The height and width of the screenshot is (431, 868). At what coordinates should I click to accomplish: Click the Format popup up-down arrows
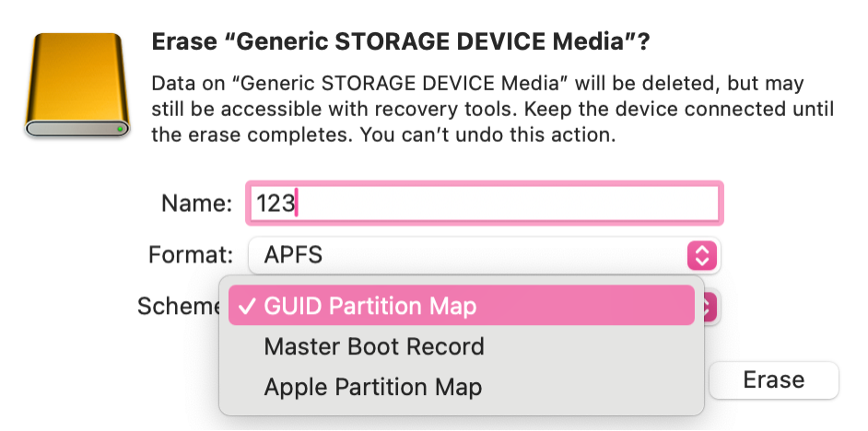click(x=701, y=255)
